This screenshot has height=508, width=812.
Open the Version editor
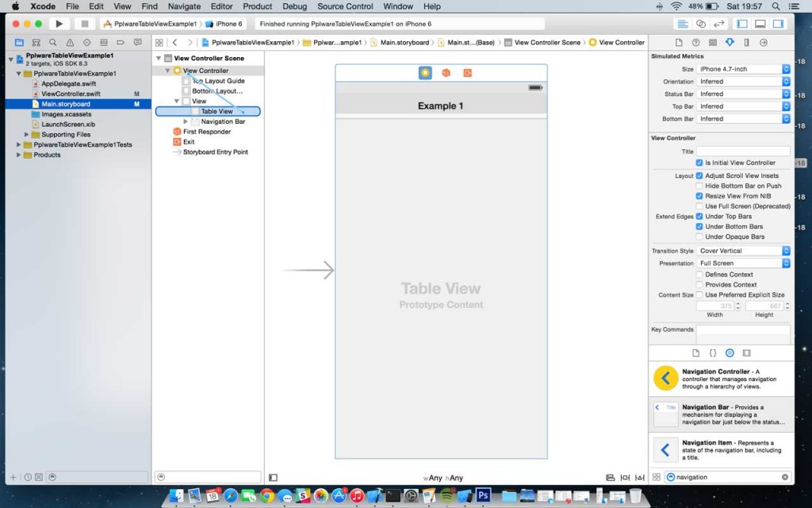click(720, 24)
